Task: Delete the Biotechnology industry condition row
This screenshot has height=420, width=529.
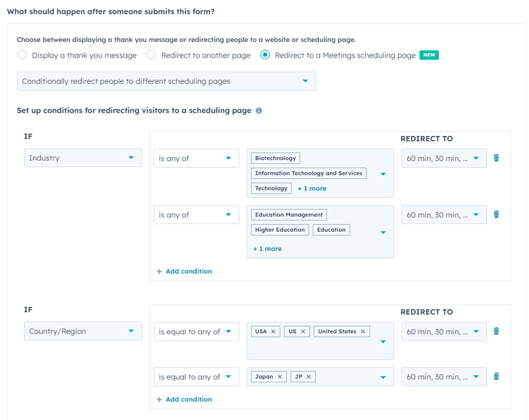Action: (x=496, y=158)
